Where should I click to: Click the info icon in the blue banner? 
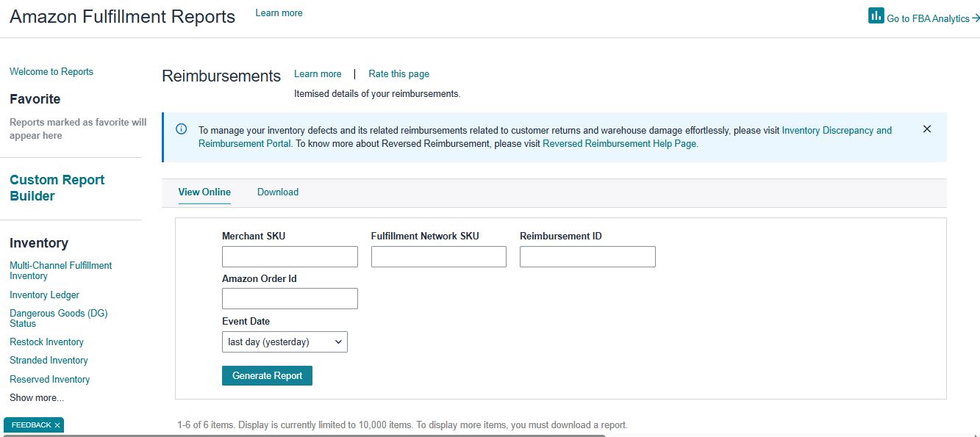(x=180, y=129)
